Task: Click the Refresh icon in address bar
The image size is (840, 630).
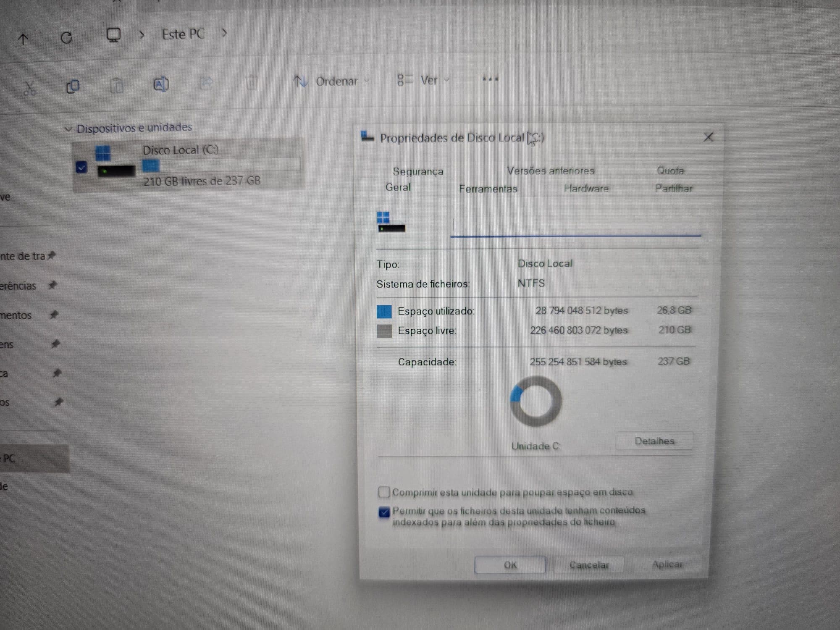Action: pyautogui.click(x=66, y=38)
